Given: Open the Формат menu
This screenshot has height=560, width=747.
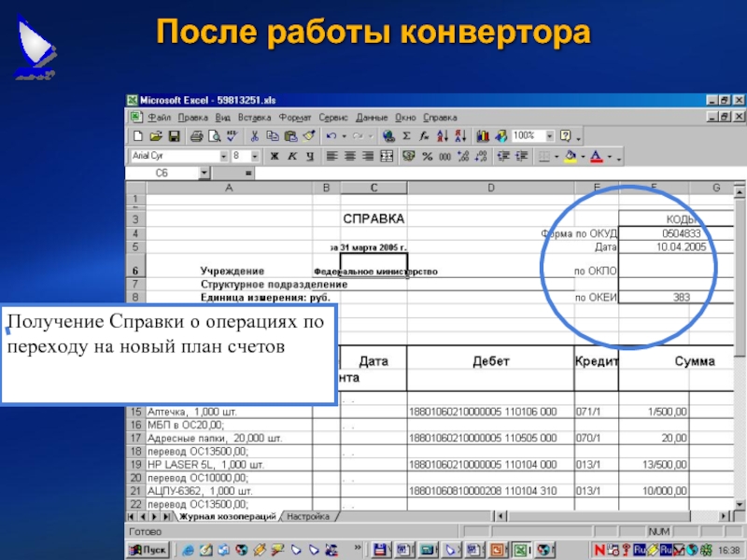Looking at the screenshot, I should pyautogui.click(x=295, y=118).
